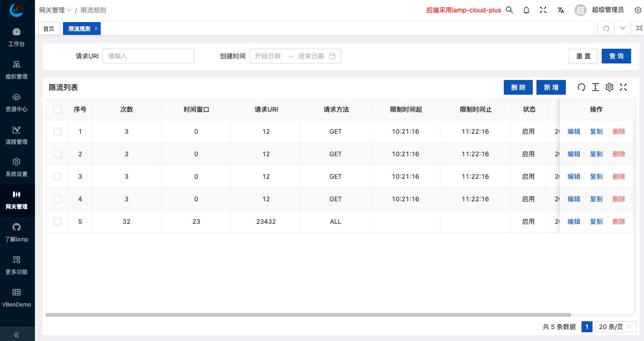Adjust table row density icon

(x=595, y=87)
